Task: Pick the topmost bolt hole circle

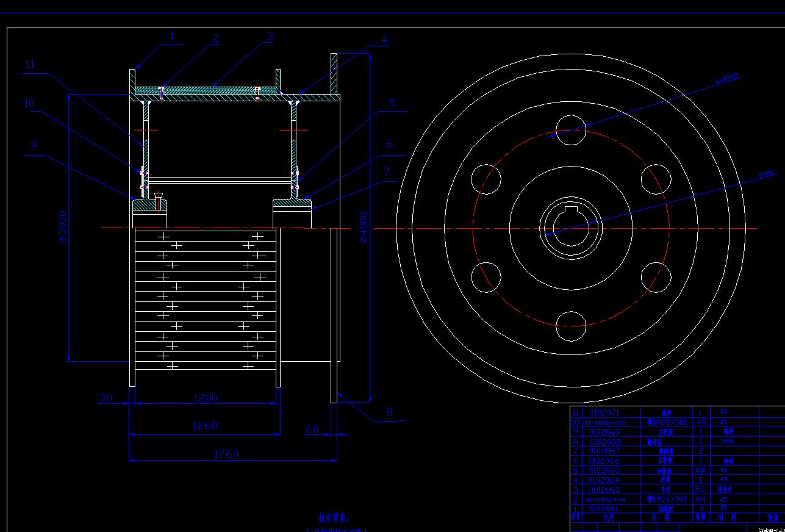Action: coord(572,129)
